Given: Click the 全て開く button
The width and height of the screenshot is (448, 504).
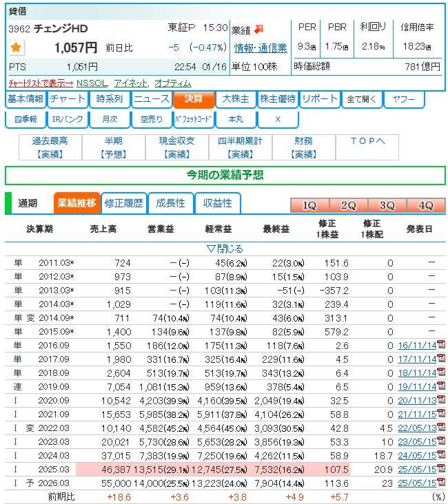Looking at the screenshot, I should 362,99.
